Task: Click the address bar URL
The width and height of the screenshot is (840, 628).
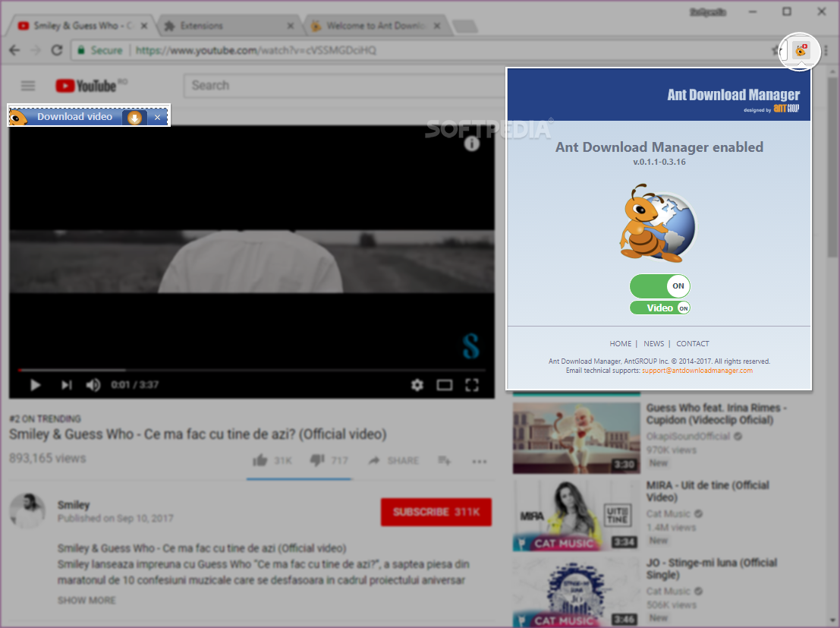Action: coord(256,50)
